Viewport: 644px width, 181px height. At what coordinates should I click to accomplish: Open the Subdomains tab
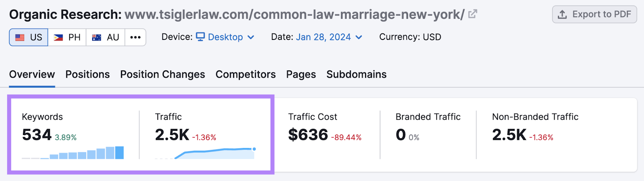356,75
